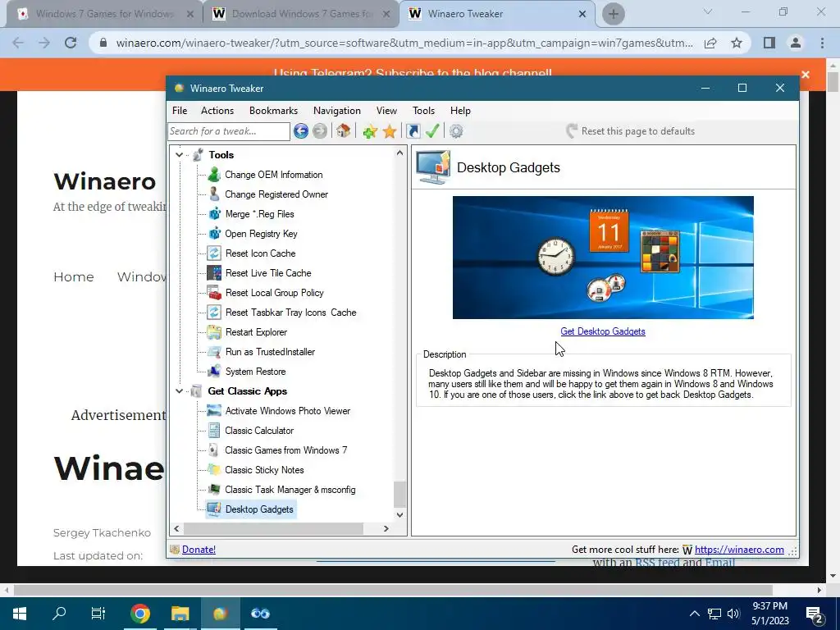Click Chrome icon in the taskbar
Viewport: 840px width, 630px height.
point(139,614)
